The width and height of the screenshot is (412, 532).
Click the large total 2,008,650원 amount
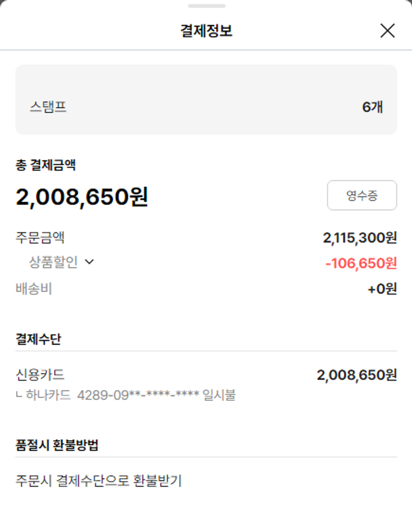[x=82, y=197]
